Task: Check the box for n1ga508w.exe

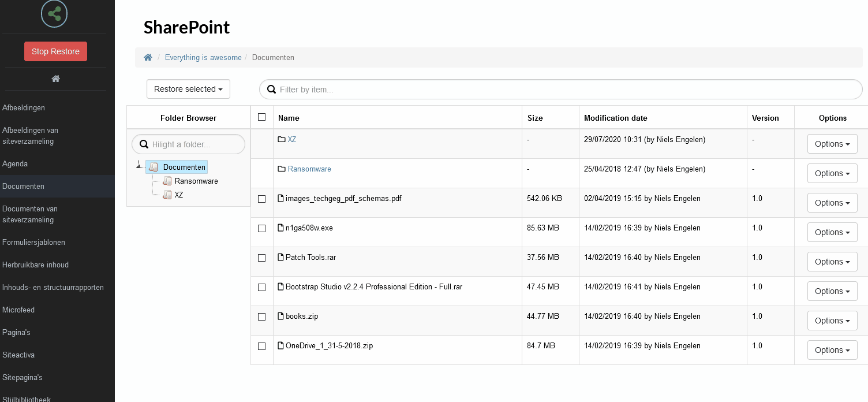Action: tap(262, 228)
